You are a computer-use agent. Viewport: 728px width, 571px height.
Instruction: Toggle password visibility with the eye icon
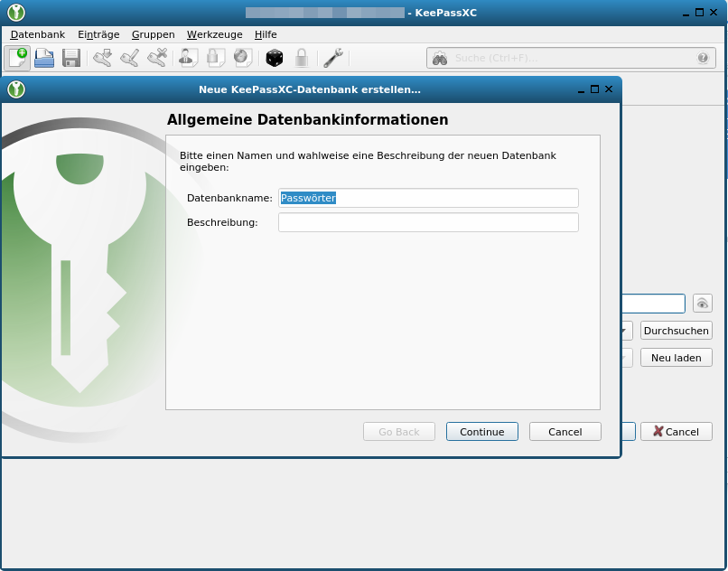tap(702, 303)
